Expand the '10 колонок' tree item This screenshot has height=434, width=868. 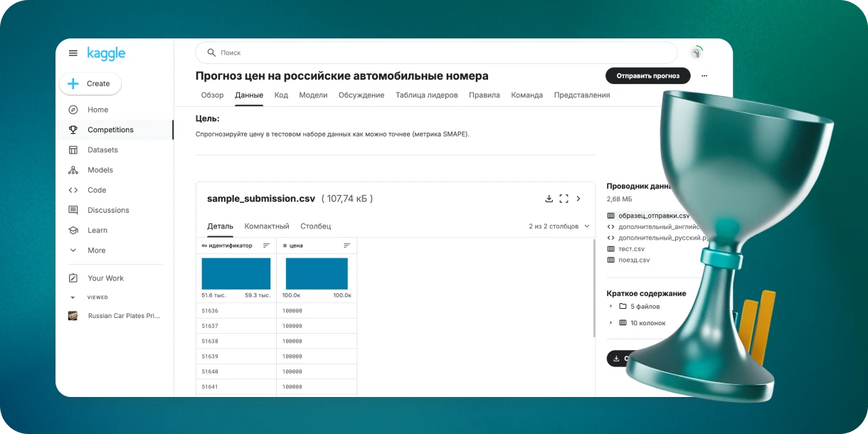coord(610,322)
